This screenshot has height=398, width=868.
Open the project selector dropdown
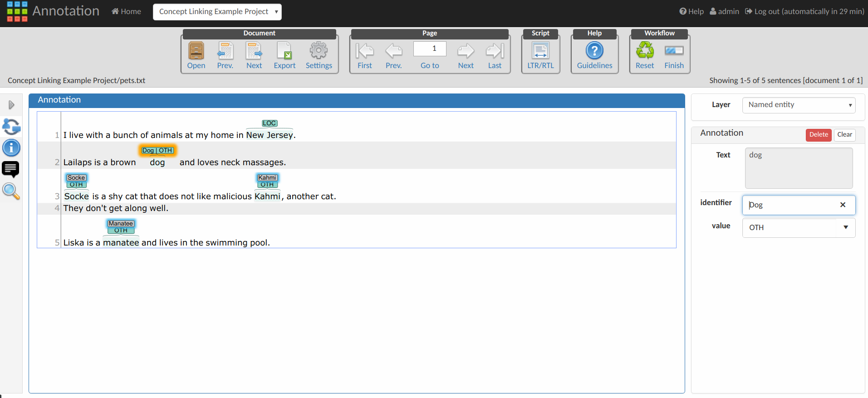(x=217, y=12)
